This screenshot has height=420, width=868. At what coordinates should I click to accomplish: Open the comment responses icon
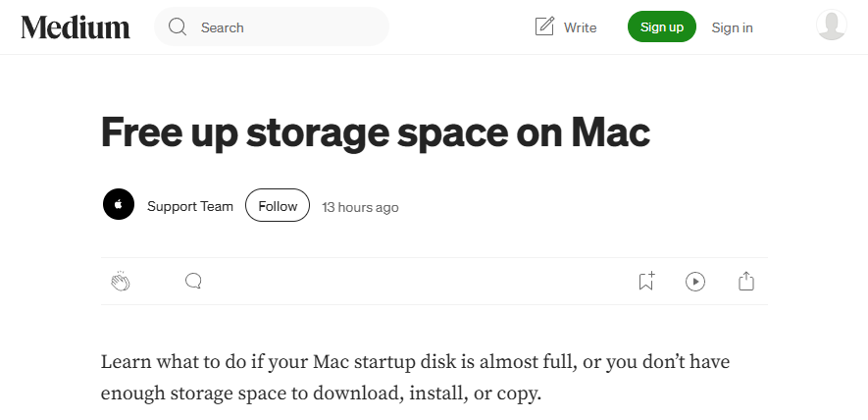[193, 282]
